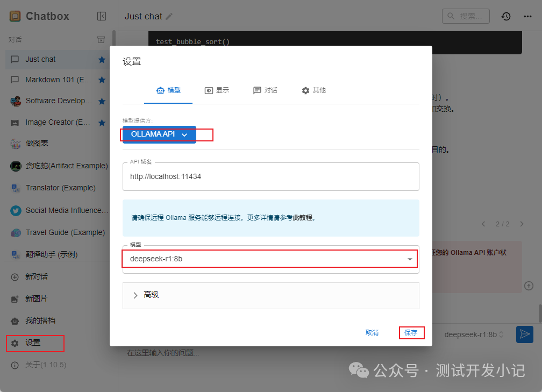Switch to the 其他 other tab

click(x=313, y=90)
